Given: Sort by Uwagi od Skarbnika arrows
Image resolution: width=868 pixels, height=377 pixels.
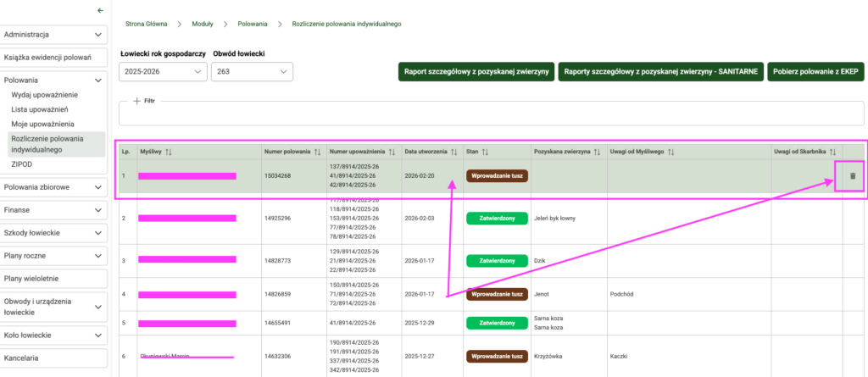Looking at the screenshot, I should pyautogui.click(x=833, y=152).
